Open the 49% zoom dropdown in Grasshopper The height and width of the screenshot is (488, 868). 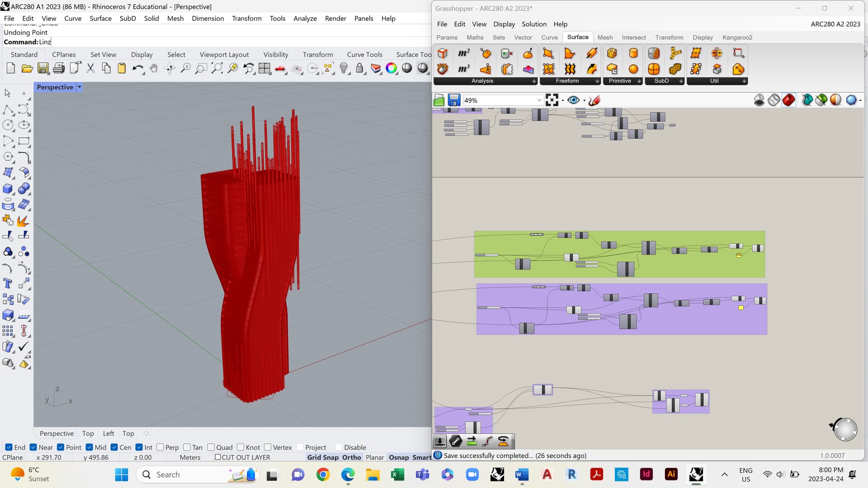click(x=538, y=100)
